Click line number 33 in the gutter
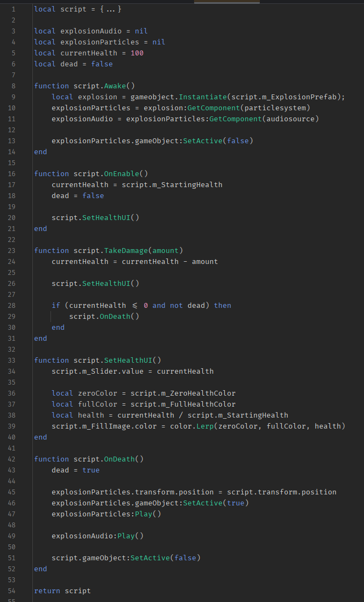The width and height of the screenshot is (364, 602). (x=12, y=360)
